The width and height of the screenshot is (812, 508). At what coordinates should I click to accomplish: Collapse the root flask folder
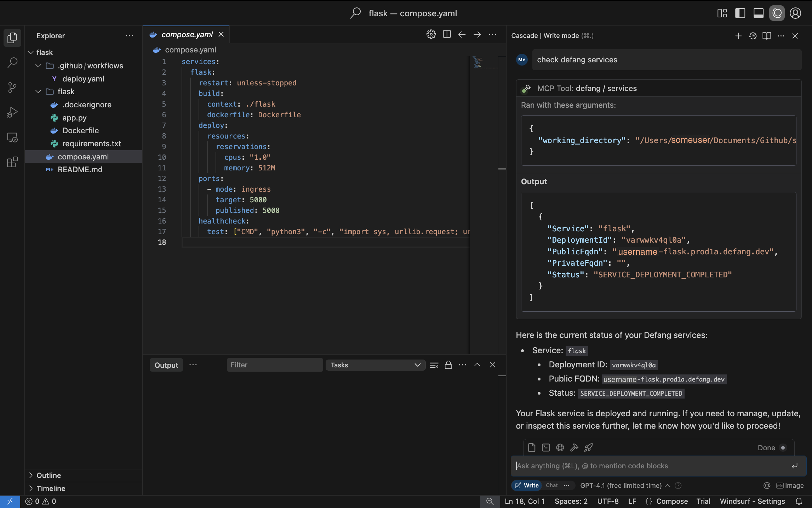coord(31,52)
